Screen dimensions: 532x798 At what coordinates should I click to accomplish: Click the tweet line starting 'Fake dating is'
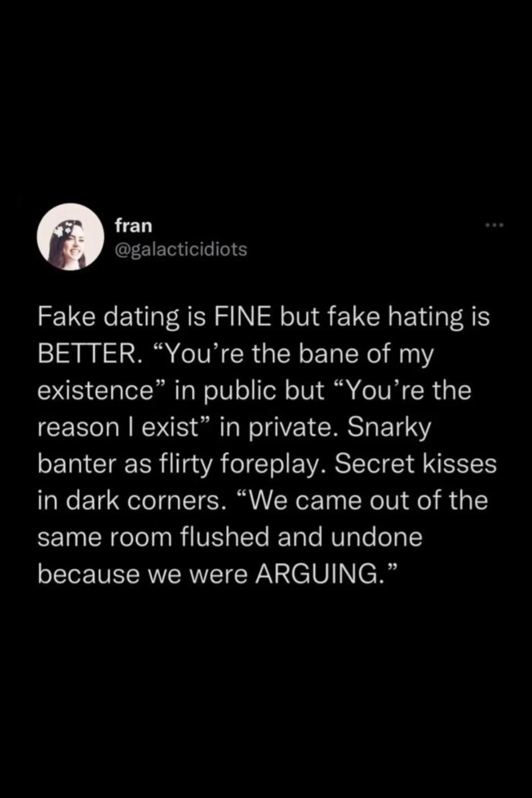point(264,318)
